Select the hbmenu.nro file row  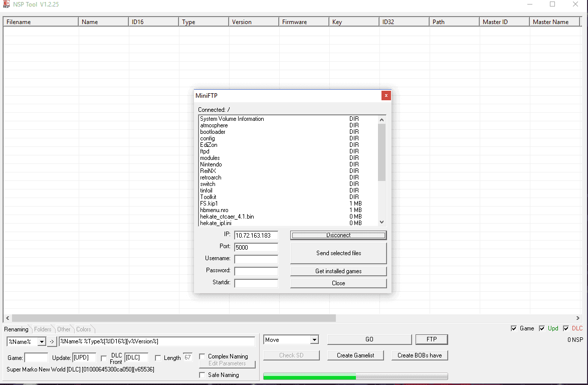tap(288, 210)
